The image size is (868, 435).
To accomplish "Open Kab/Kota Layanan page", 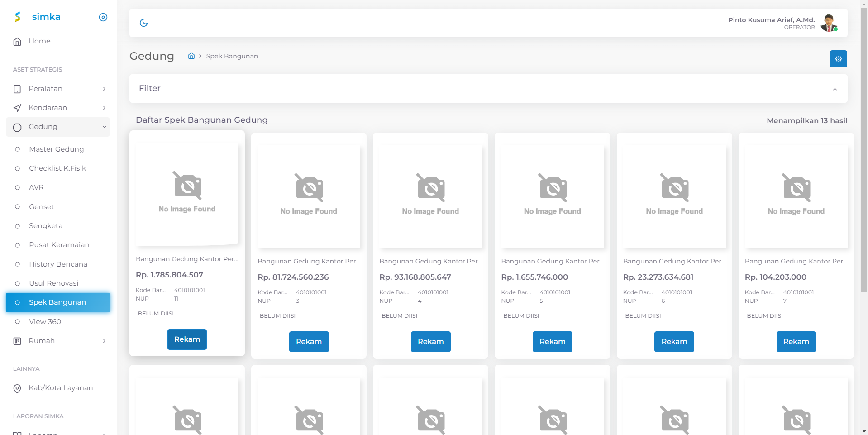I will [58, 388].
